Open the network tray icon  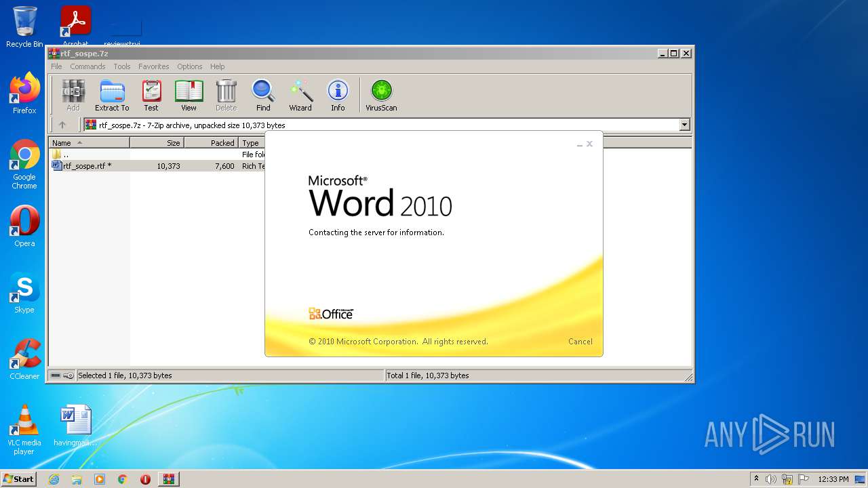click(x=787, y=479)
